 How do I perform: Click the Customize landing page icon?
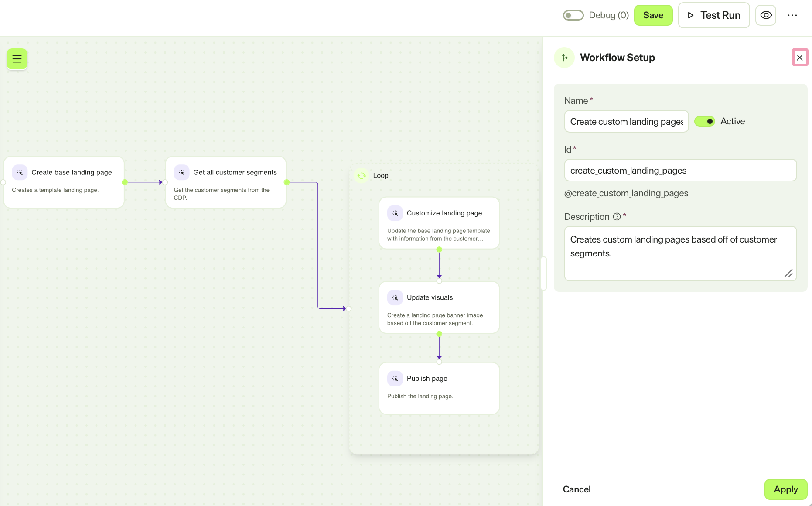coord(395,213)
